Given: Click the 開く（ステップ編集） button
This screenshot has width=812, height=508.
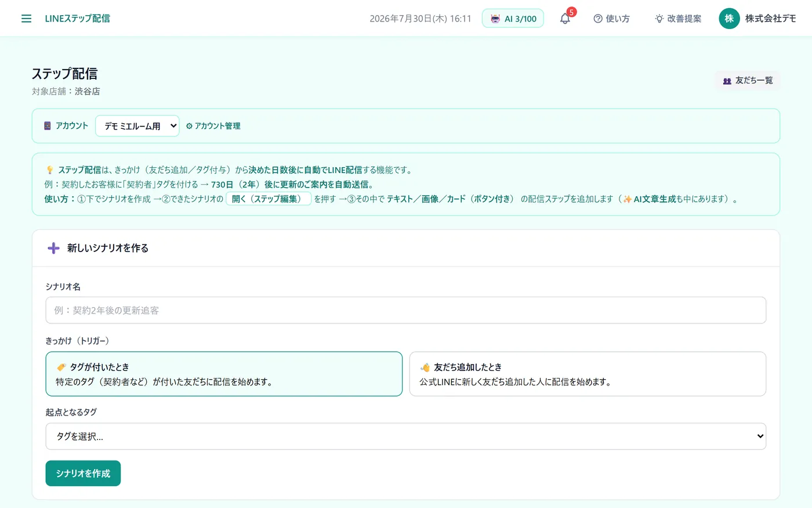Looking at the screenshot, I should [269, 199].
